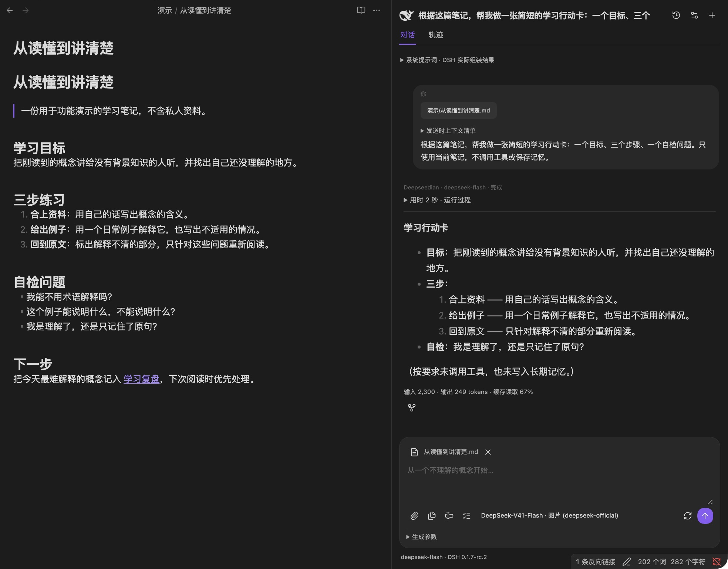Expand 用时 2 秒 · 运行过程
This screenshot has height=569, width=728.
[437, 200]
